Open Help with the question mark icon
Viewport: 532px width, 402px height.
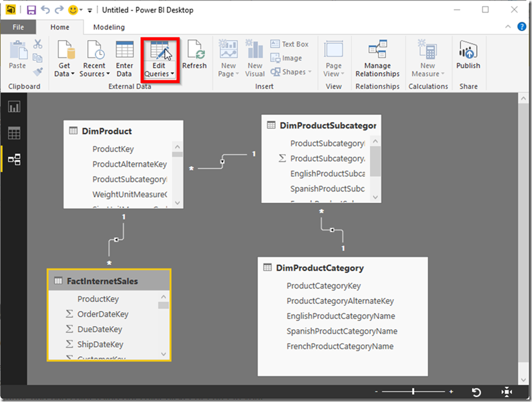pyautogui.click(x=521, y=26)
